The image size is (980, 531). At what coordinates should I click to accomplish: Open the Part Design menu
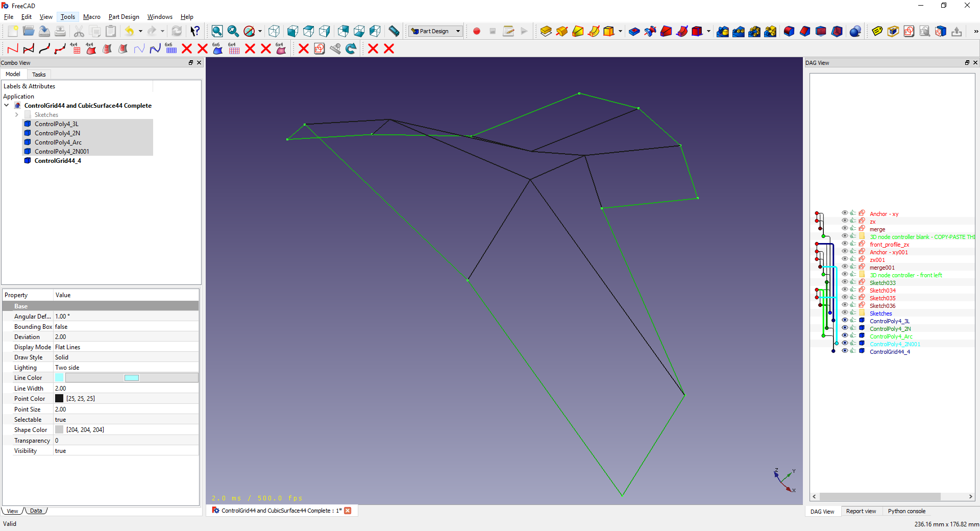pos(124,17)
